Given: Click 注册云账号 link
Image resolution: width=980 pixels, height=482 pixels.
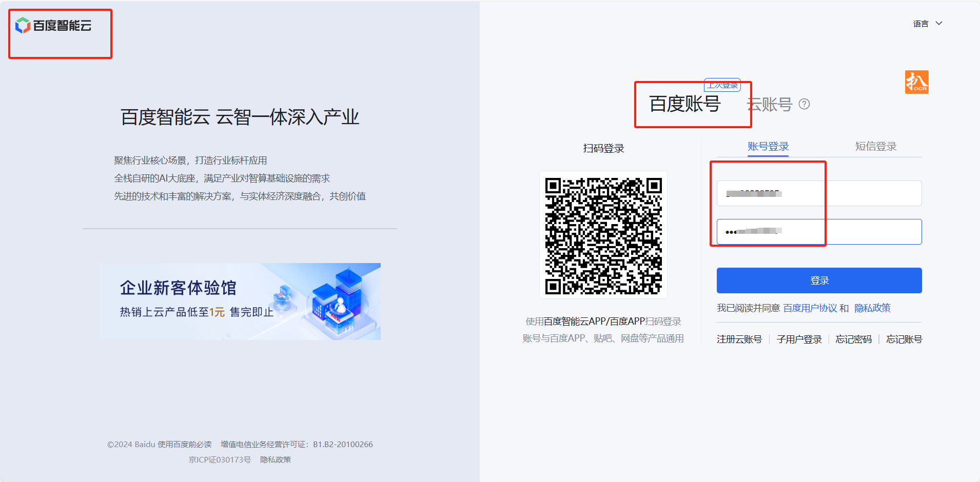Looking at the screenshot, I should pyautogui.click(x=739, y=339).
